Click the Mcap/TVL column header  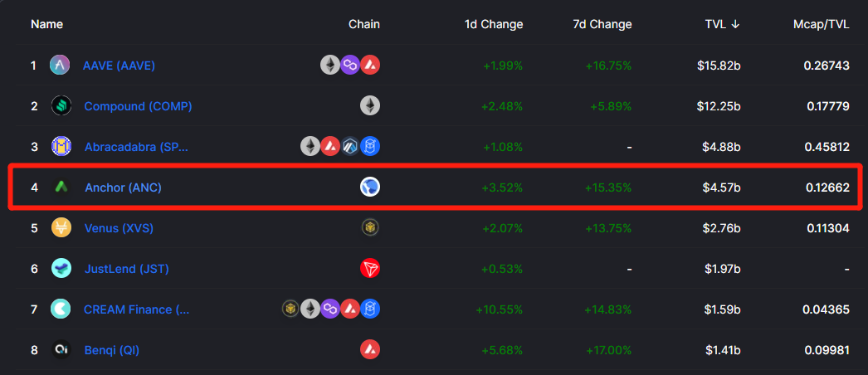click(x=821, y=24)
